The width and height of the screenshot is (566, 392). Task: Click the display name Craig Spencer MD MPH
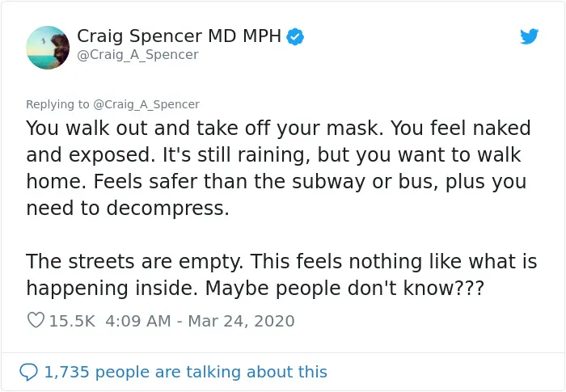(179, 36)
